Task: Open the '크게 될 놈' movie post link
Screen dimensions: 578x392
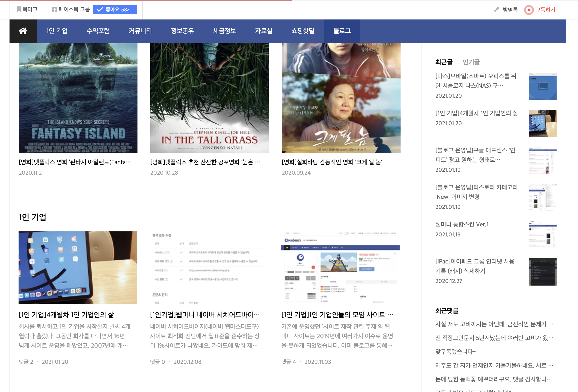Action: [x=332, y=162]
